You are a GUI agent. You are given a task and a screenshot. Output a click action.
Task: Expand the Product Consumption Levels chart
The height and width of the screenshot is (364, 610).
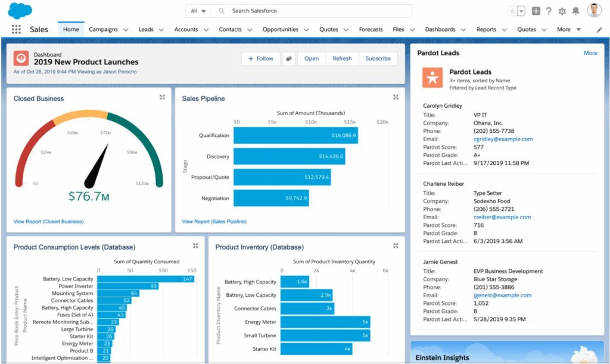pos(195,246)
